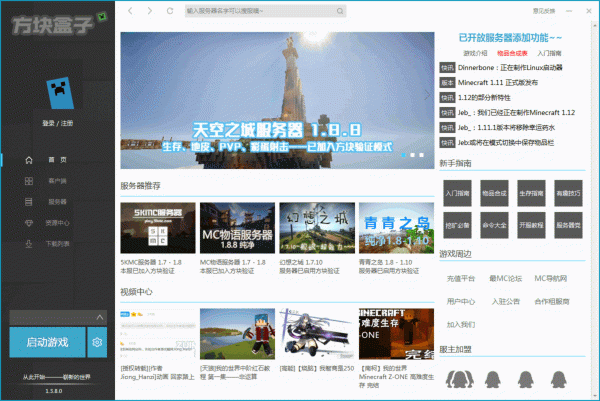Select 客户端 in sidebar menu
This screenshot has width=600, height=401.
pyautogui.click(x=57, y=181)
